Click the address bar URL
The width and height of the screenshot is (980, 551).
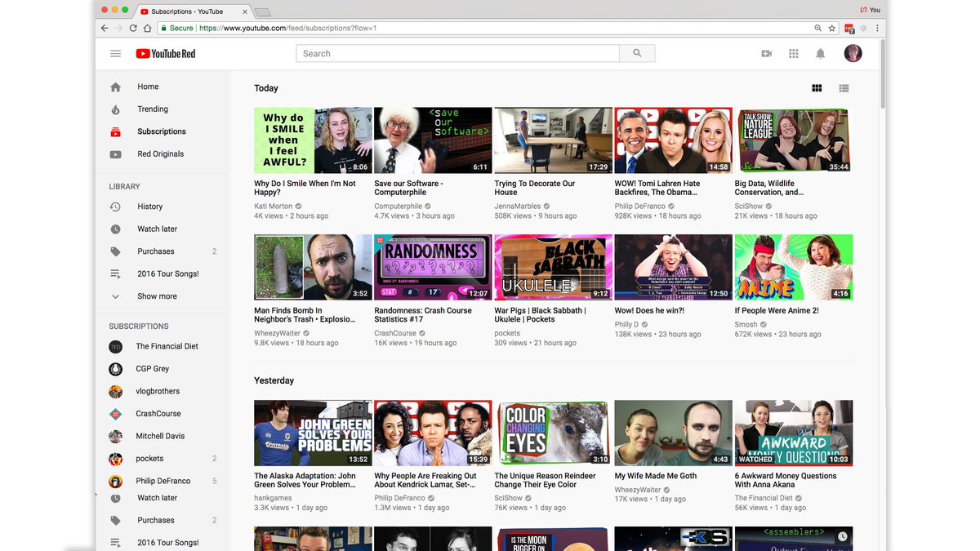pos(288,28)
